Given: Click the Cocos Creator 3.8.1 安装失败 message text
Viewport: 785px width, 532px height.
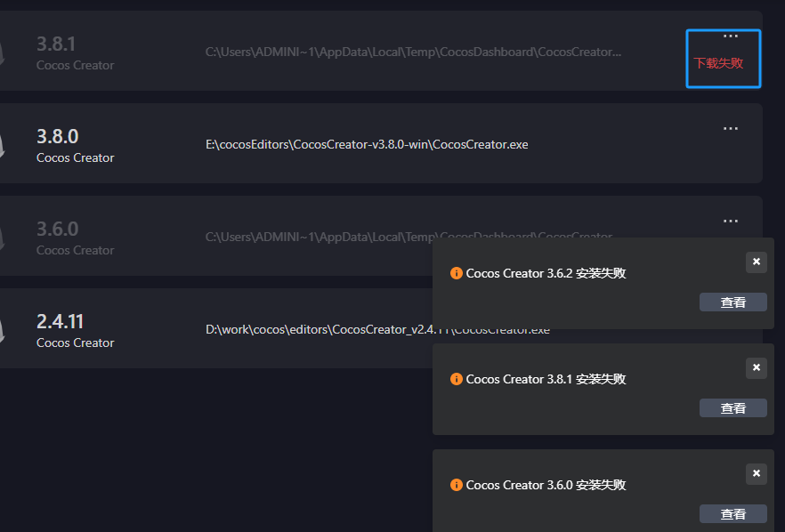Looking at the screenshot, I should (546, 379).
